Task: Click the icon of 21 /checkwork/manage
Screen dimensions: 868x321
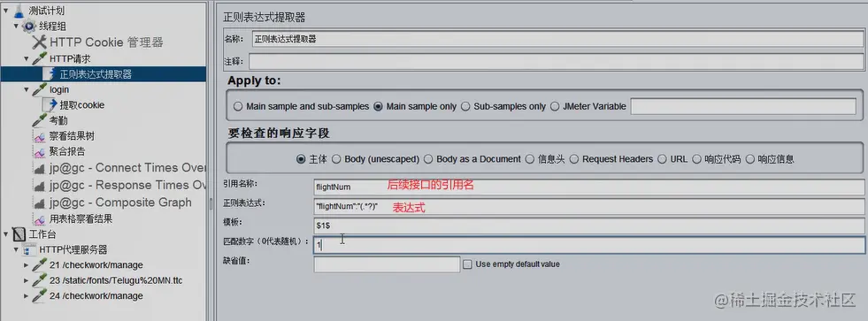Action: 39,265
